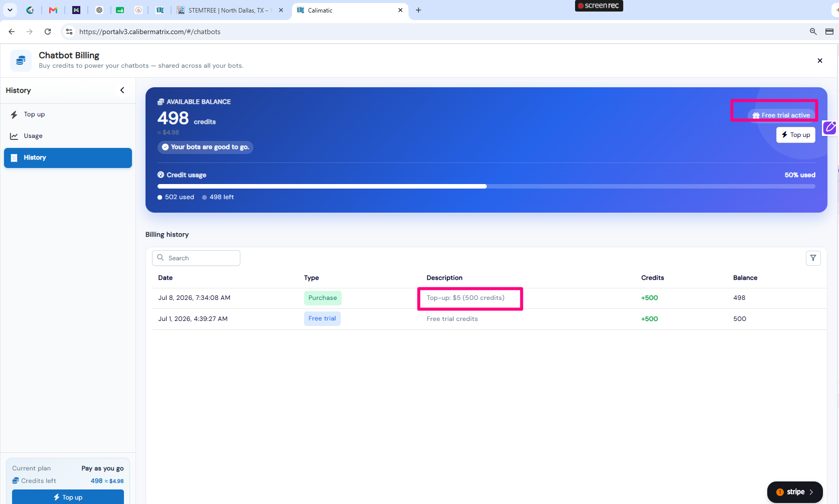Click the Free trial active badge
Viewport: 839px width, 504px height.
(x=781, y=115)
